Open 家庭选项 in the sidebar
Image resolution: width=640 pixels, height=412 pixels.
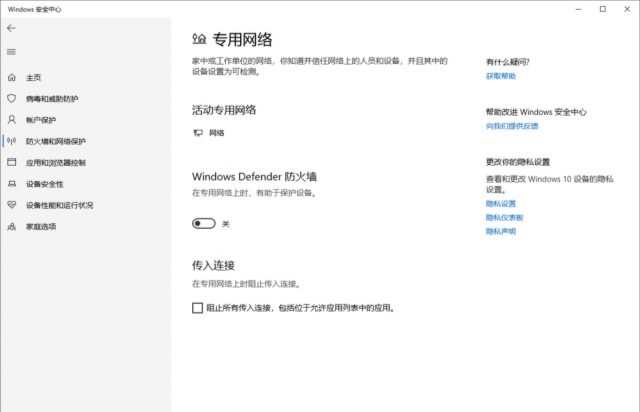click(x=41, y=227)
